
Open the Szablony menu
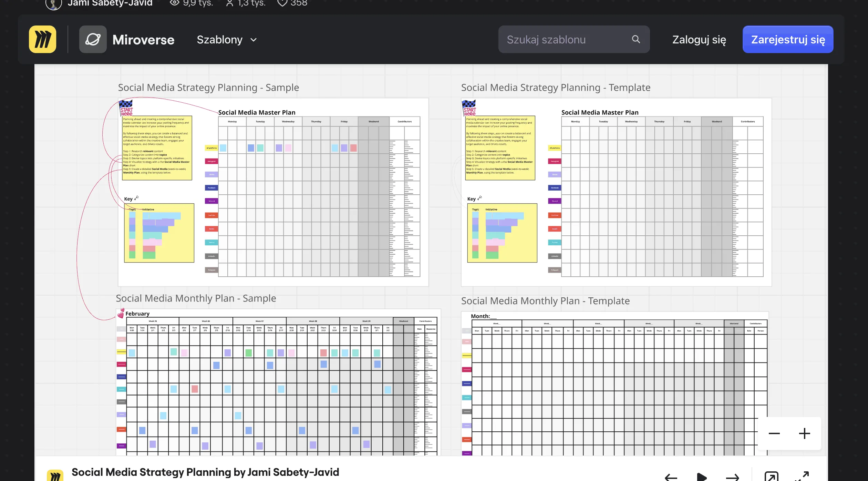pos(227,40)
